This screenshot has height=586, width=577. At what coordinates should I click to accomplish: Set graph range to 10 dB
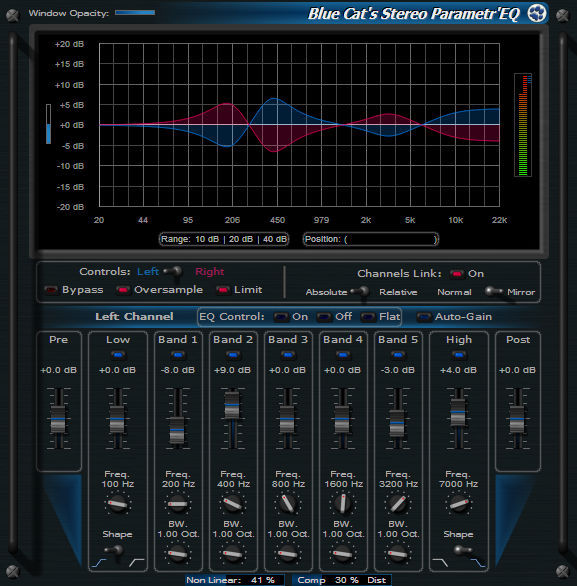(207, 239)
